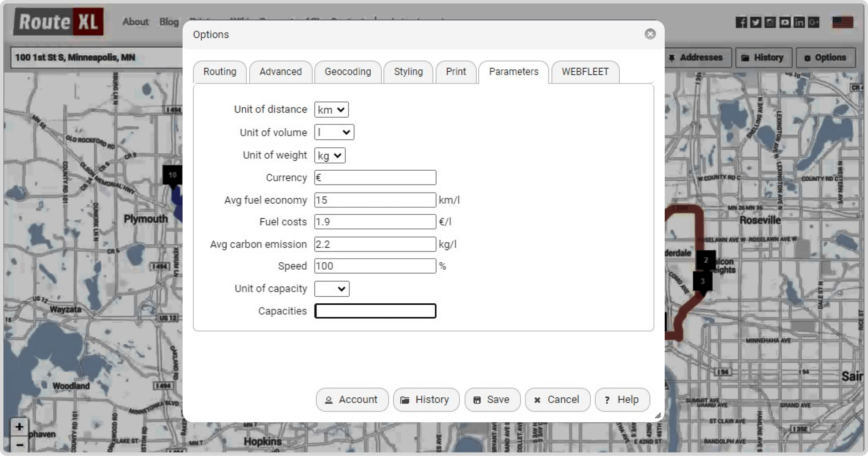The height and width of the screenshot is (456, 868).
Task: Switch to the Routing tab
Action: pos(221,71)
